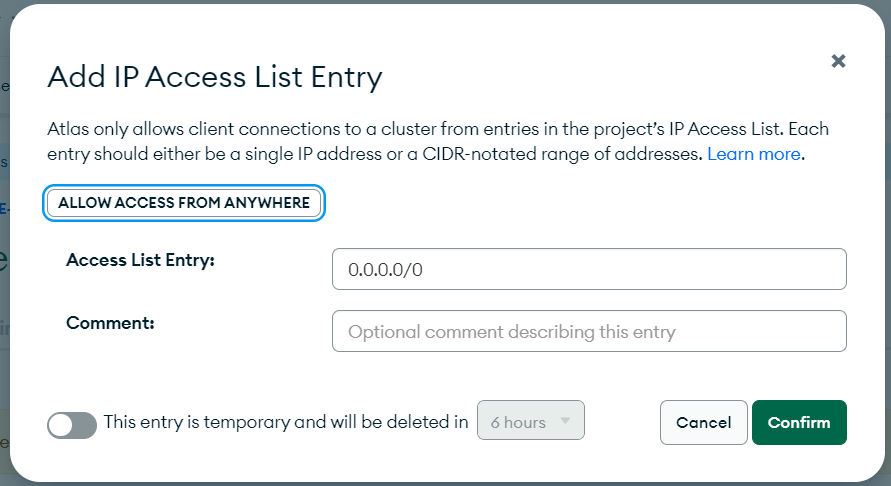Viewport: 891px width, 486px height.
Task: Click the 'Optional comment describing this entry' placeholder
Action: coord(511,331)
